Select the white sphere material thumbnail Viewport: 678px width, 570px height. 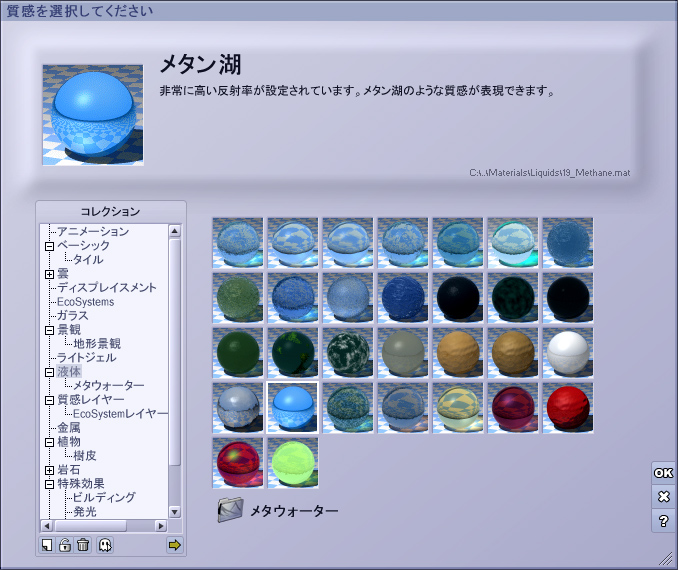tap(568, 352)
